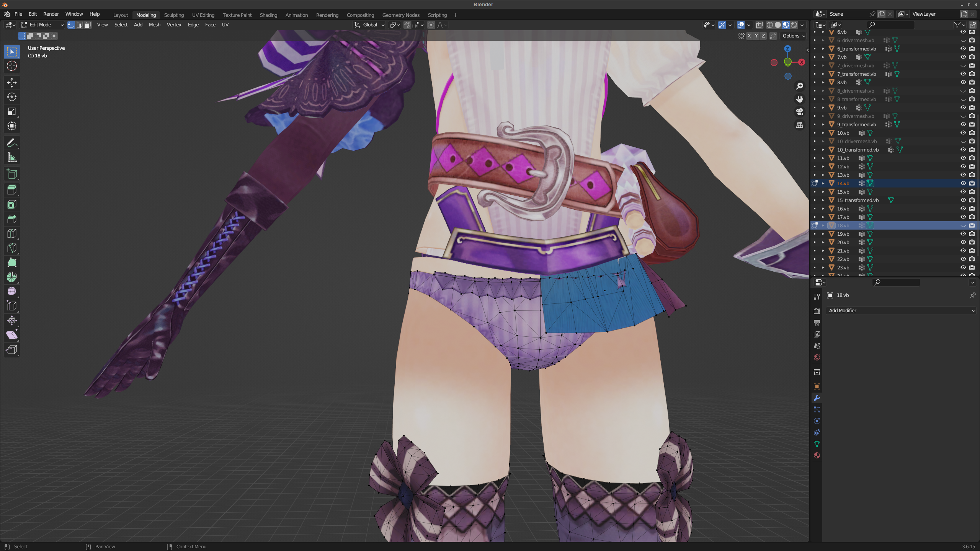Expand the 15_transformed.vb tree item

coord(823,200)
